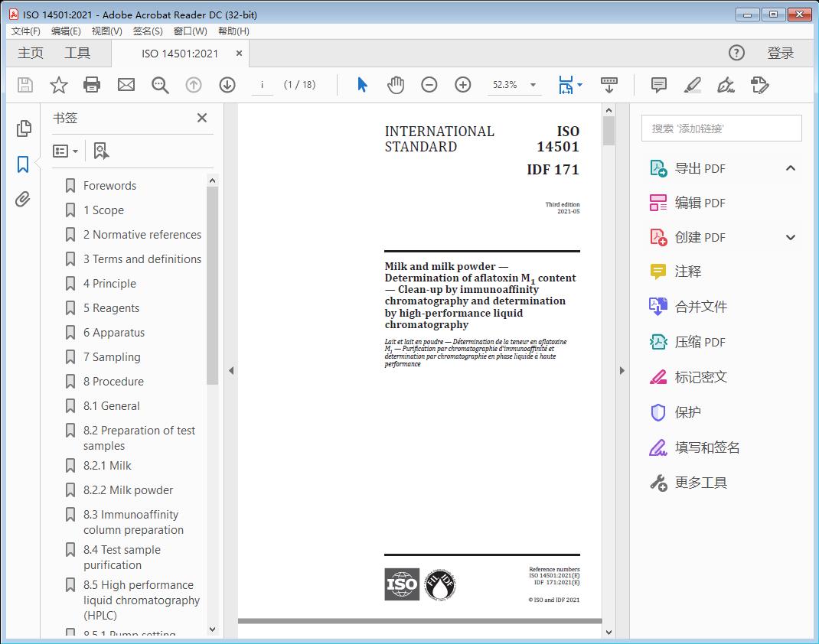Open the add comment note tool
The height and width of the screenshot is (644, 819).
tap(658, 85)
